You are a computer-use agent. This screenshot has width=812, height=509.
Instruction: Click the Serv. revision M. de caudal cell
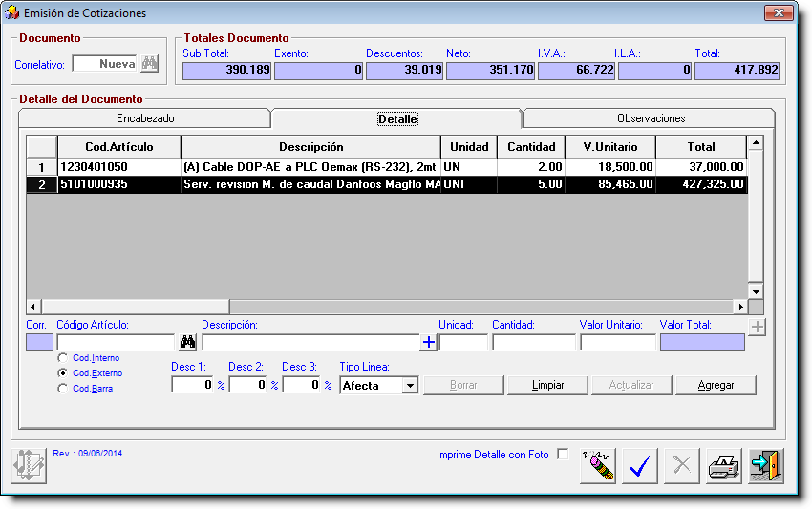(x=310, y=184)
